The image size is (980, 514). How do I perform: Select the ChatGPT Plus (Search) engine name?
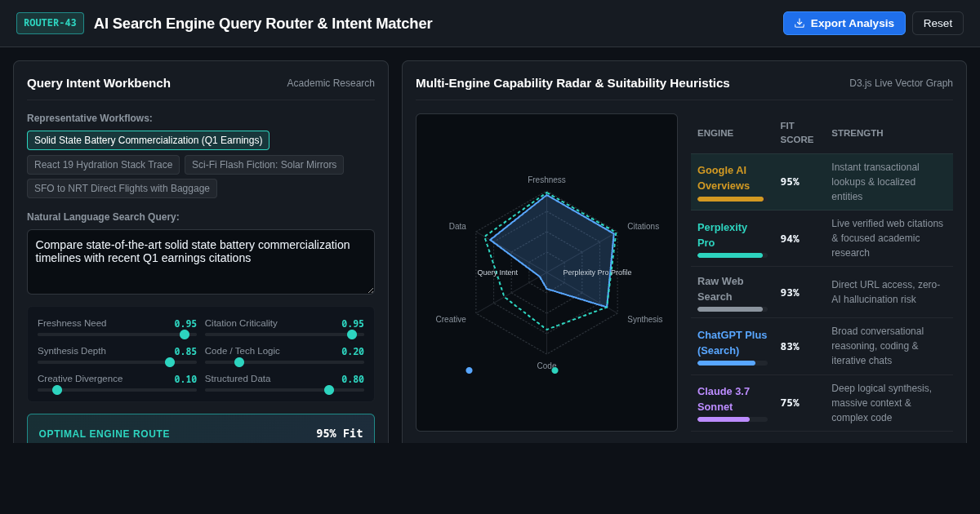732,343
